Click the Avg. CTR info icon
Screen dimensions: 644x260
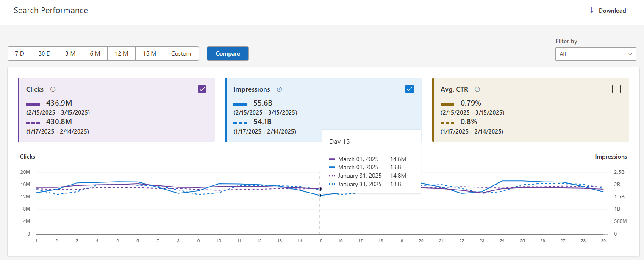click(477, 89)
